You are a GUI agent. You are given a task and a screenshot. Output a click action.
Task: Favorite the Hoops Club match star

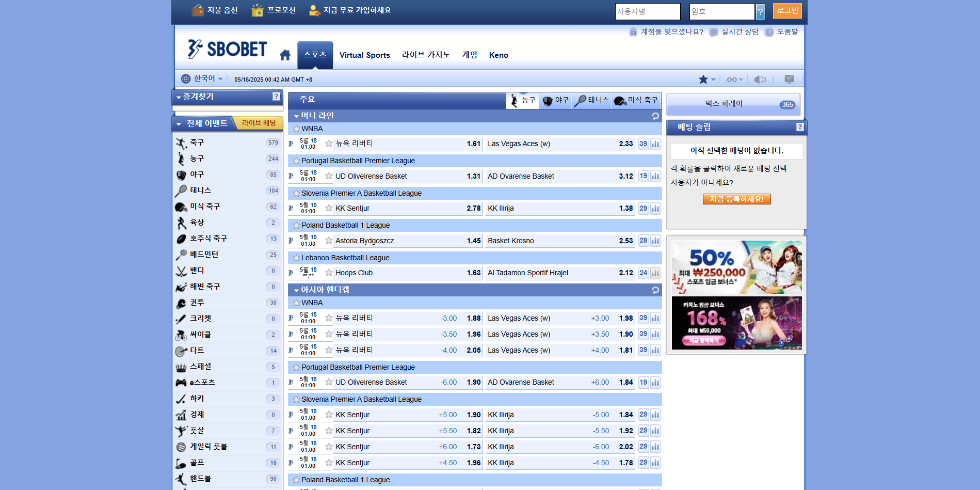tap(329, 273)
